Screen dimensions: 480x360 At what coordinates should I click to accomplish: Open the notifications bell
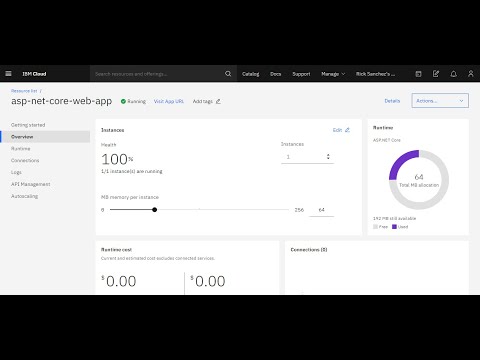click(x=453, y=74)
